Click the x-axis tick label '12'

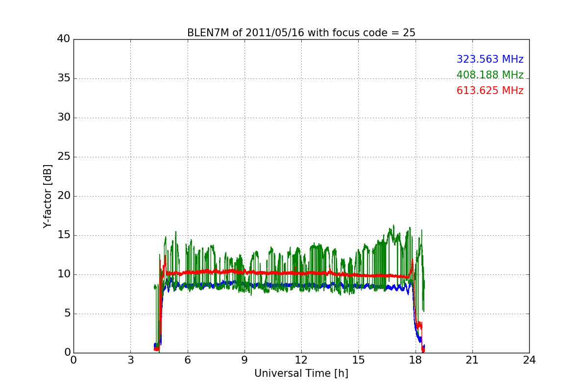(301, 360)
